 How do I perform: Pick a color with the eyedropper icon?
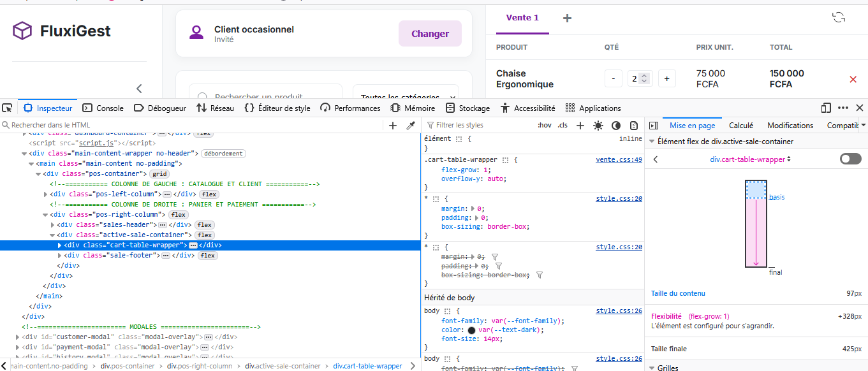coord(411,125)
